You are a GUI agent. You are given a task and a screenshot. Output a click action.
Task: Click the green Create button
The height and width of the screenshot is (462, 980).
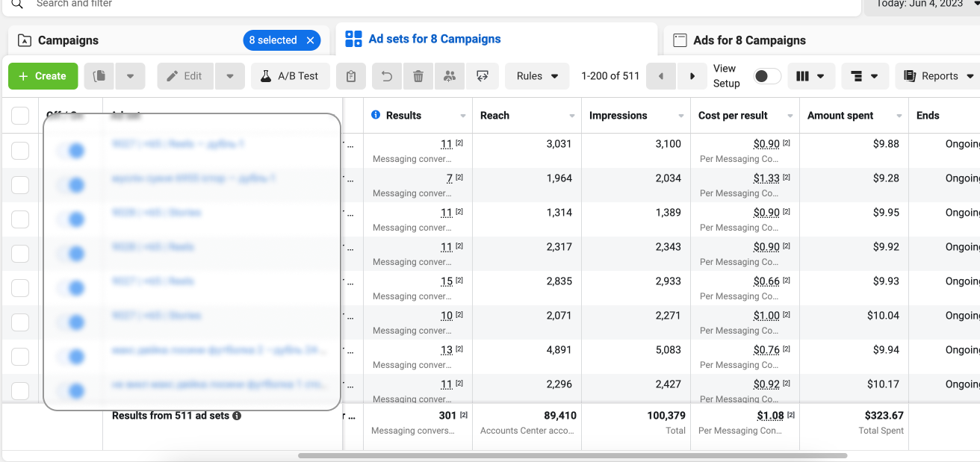coord(43,76)
